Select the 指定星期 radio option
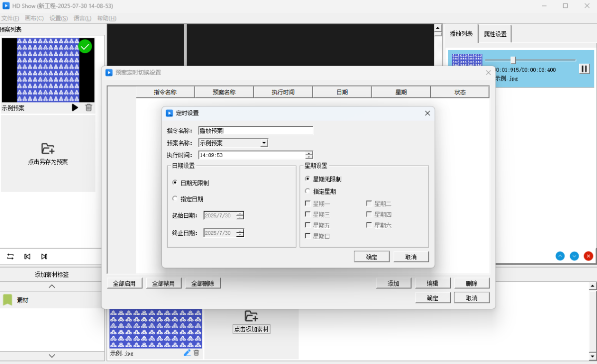This screenshot has height=364, width=597. coord(307,191)
